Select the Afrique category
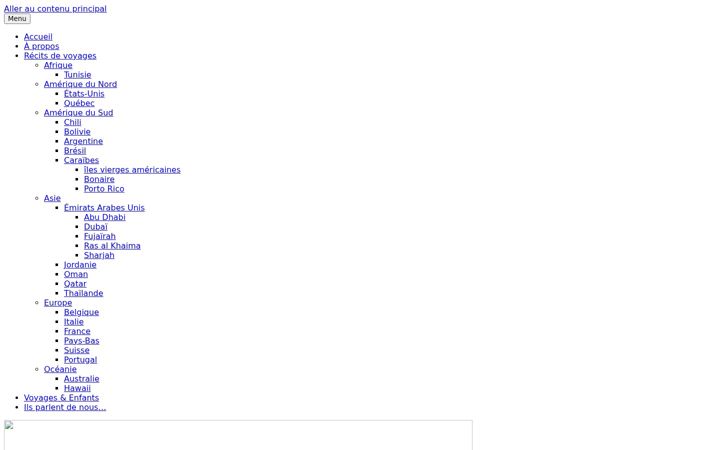720x450 pixels. pos(58,65)
